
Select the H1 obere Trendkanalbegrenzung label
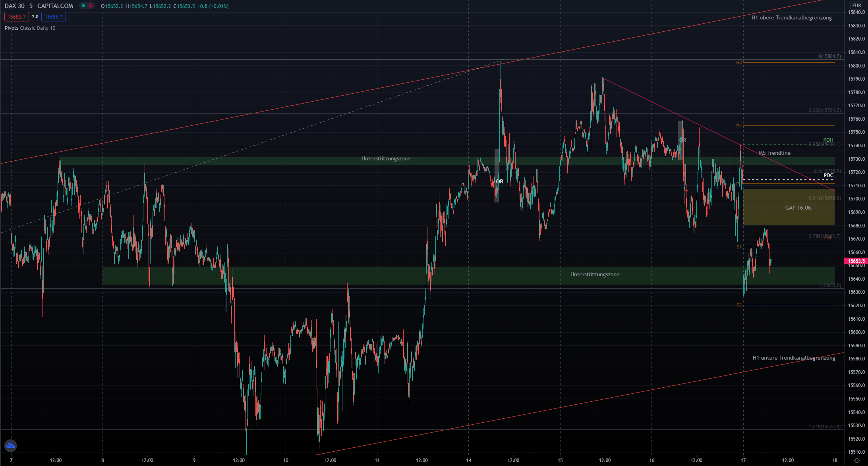791,18
